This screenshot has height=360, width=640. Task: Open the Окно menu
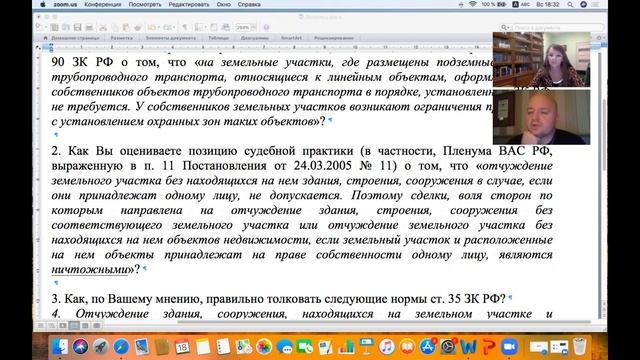224,4
